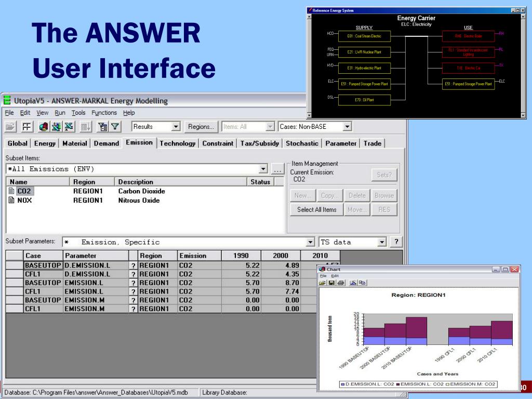
Task: Click the E01 Coal Steam Electric box
Action: (x=364, y=36)
